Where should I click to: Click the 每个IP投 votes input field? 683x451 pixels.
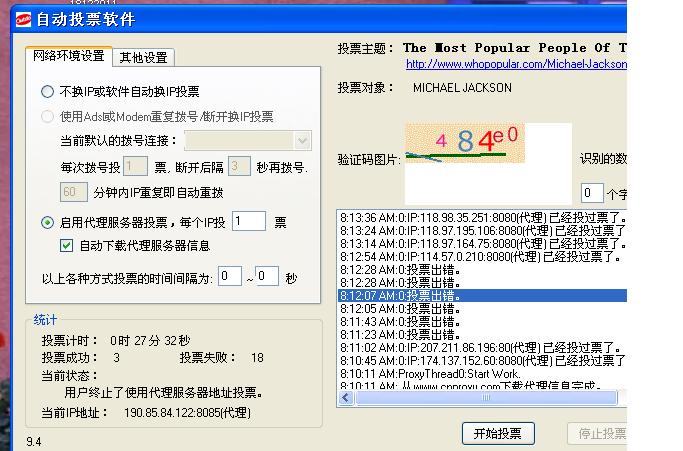tap(249, 221)
